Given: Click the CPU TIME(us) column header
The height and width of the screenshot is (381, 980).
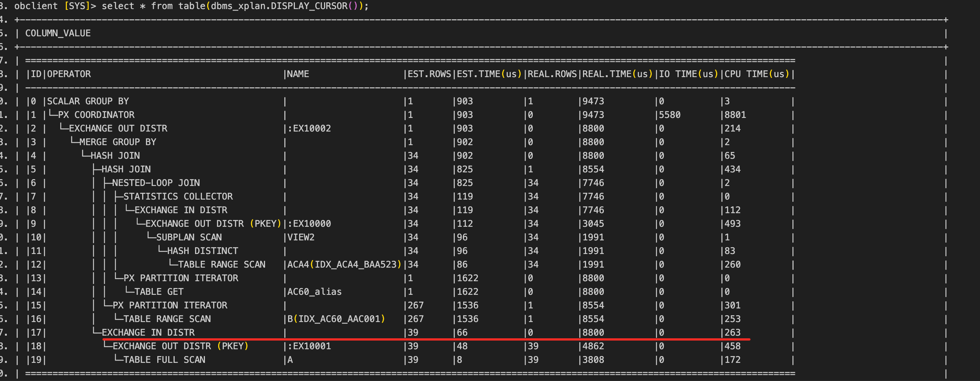Looking at the screenshot, I should click(x=757, y=74).
